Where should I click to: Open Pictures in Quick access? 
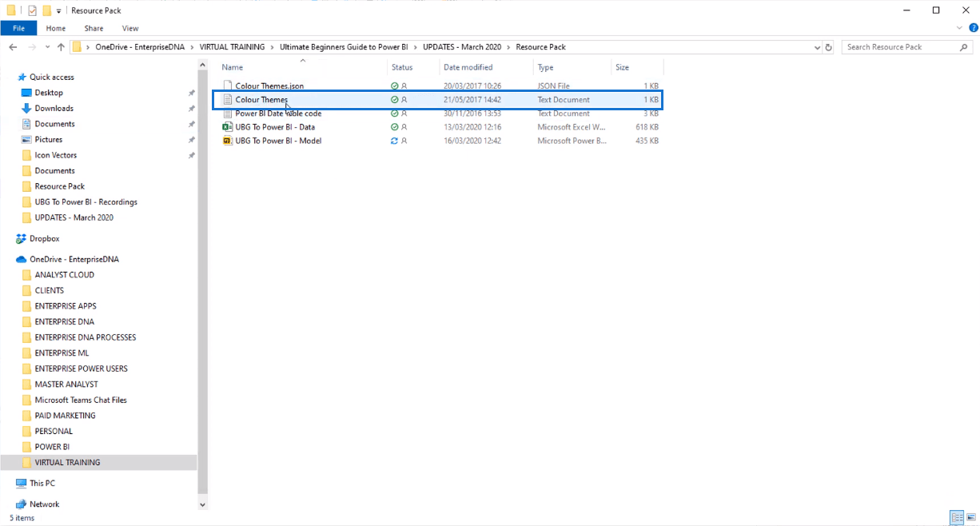[x=48, y=139]
